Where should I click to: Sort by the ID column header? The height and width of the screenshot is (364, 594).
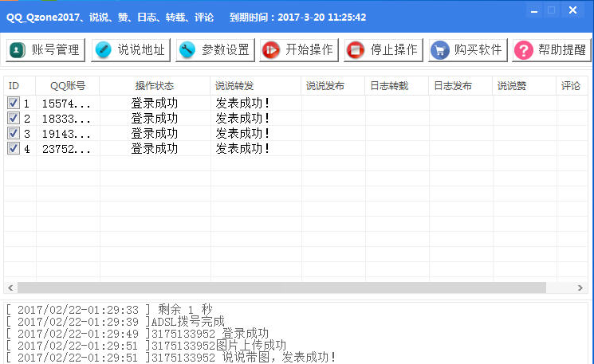[x=20, y=86]
